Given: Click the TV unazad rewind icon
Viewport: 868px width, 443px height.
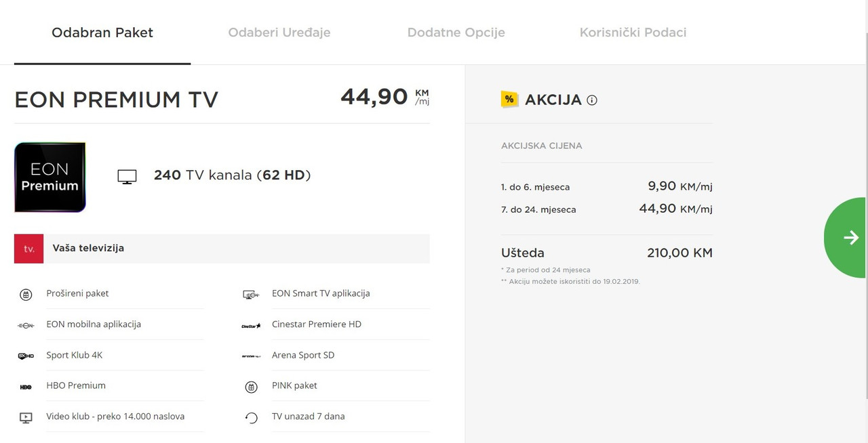Looking at the screenshot, I should (x=251, y=418).
